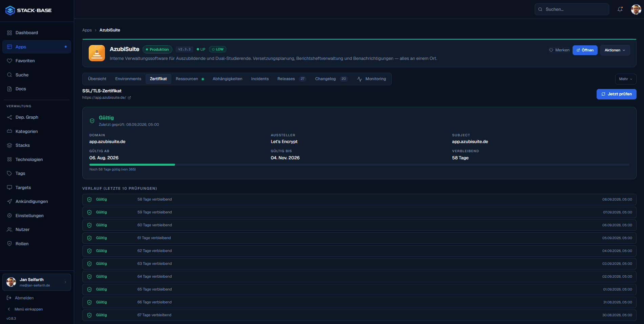Click the Abmelden logout link
This screenshot has height=324, width=644.
20,298
